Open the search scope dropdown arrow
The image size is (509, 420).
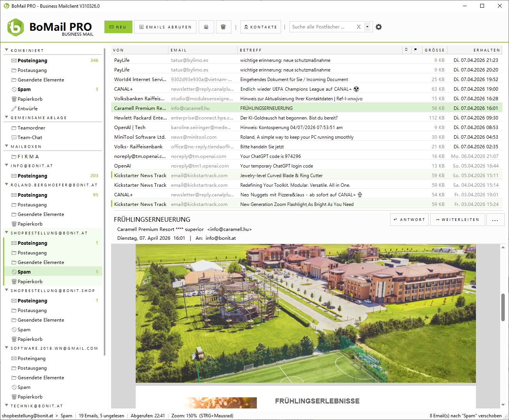click(x=367, y=27)
